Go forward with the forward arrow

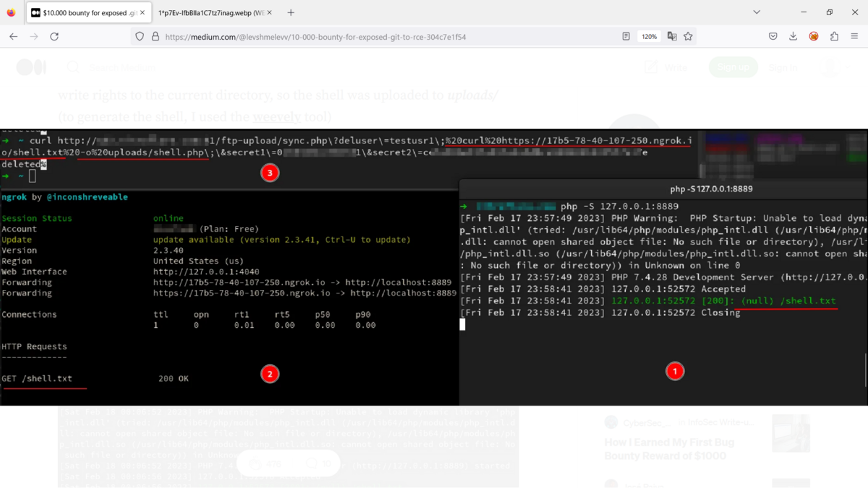coord(34,36)
